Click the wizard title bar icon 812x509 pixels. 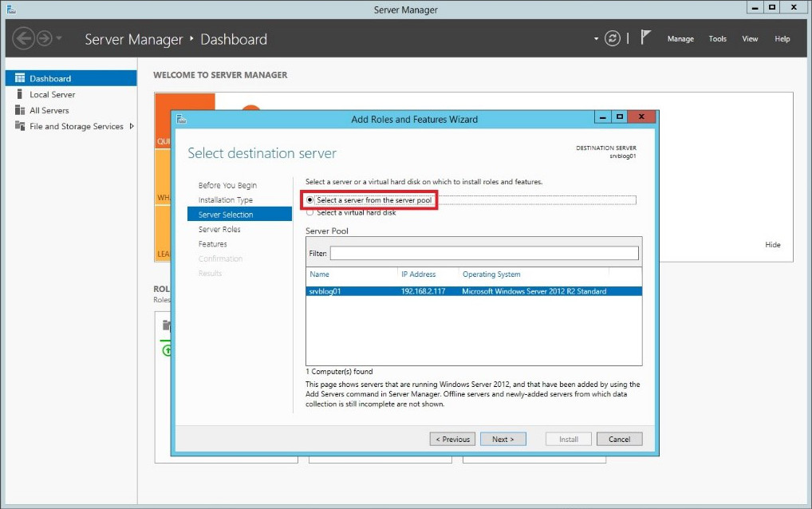pyautogui.click(x=181, y=120)
